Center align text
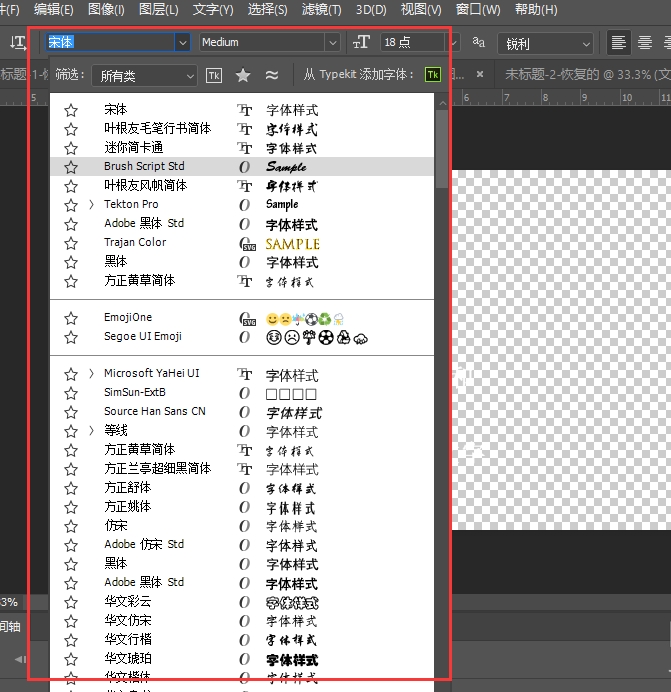Image resolution: width=671 pixels, height=692 pixels. tap(645, 43)
